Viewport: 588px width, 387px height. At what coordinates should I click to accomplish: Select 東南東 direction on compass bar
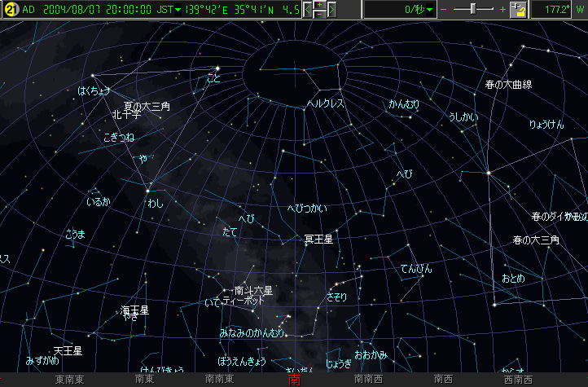tap(69, 380)
